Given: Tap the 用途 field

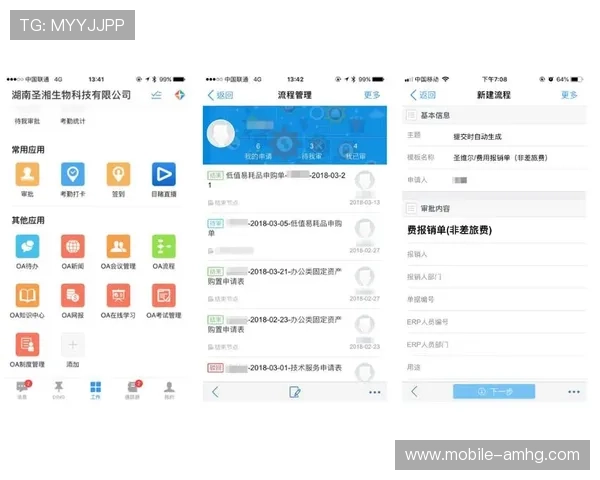Looking at the screenshot, I should [494, 367].
